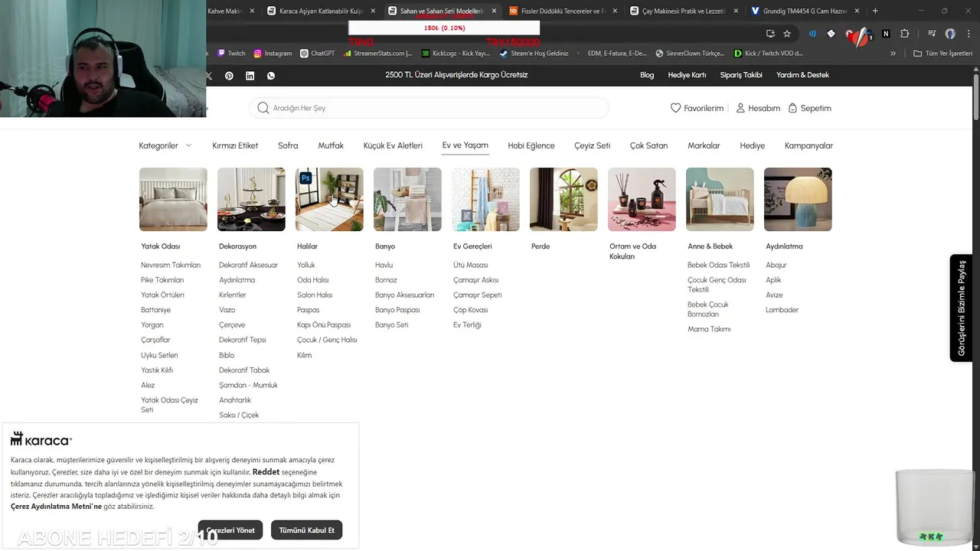Open Twitch bookmark
Screen dimensions: 980x551
[x=231, y=54]
